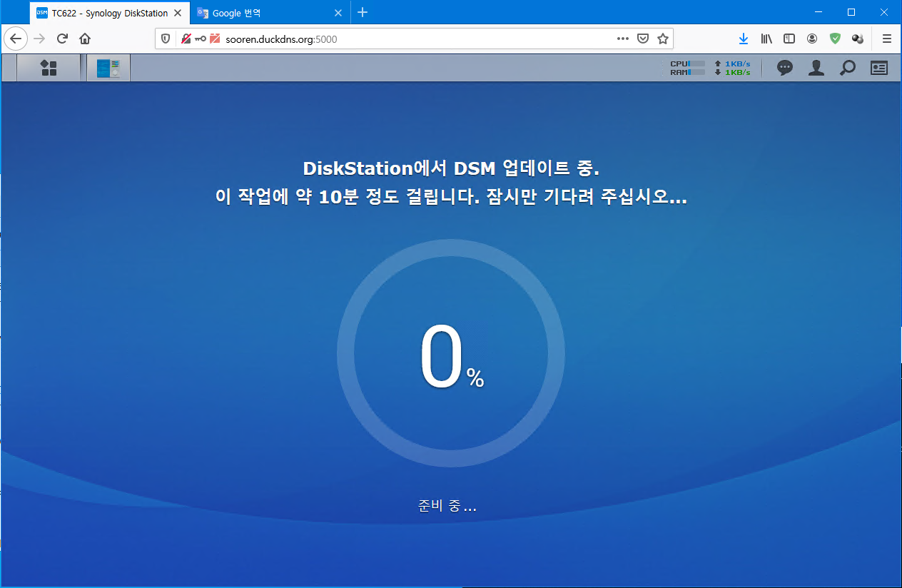The width and height of the screenshot is (902, 588).
Task: Select the TC622 Synology DiskStation tab
Action: 111,13
